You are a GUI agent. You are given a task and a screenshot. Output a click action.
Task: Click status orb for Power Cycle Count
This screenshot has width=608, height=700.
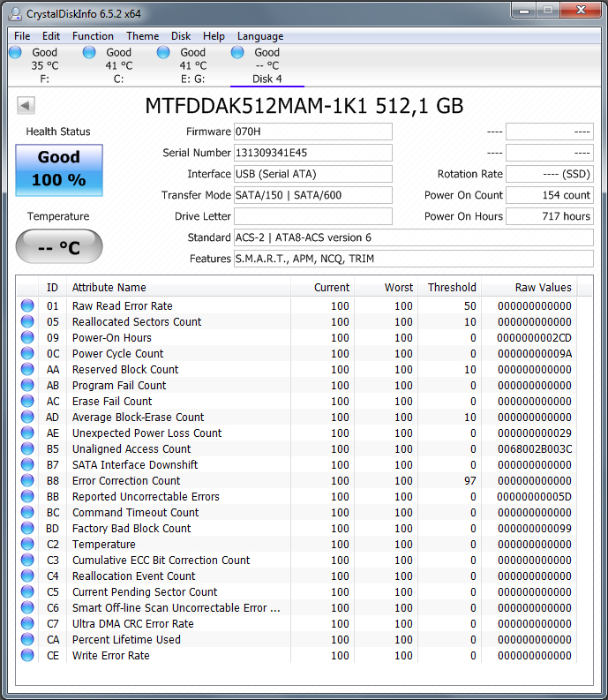click(x=27, y=353)
